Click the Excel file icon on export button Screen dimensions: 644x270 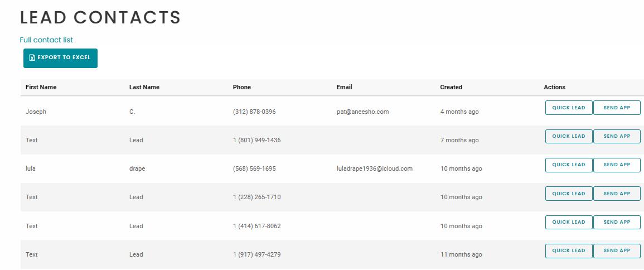coord(32,57)
